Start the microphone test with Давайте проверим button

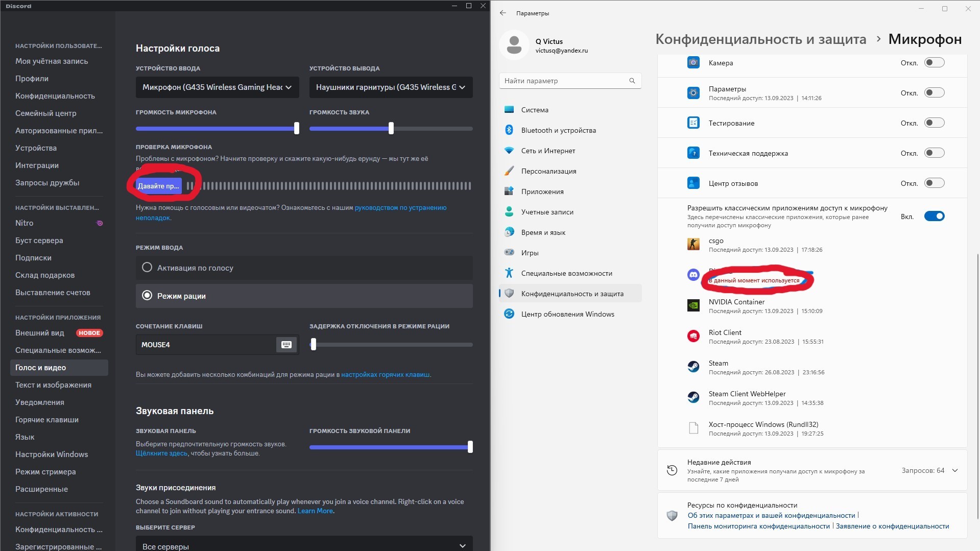click(x=158, y=186)
